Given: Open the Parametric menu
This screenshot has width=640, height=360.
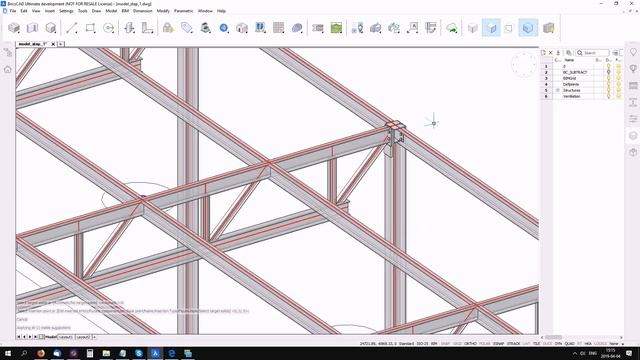Looking at the screenshot, I should click(x=183, y=11).
